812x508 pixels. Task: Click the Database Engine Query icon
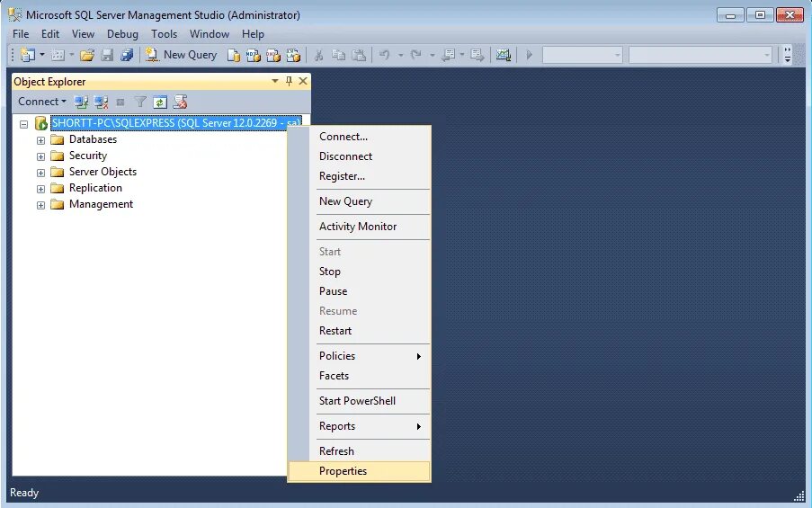pos(234,55)
